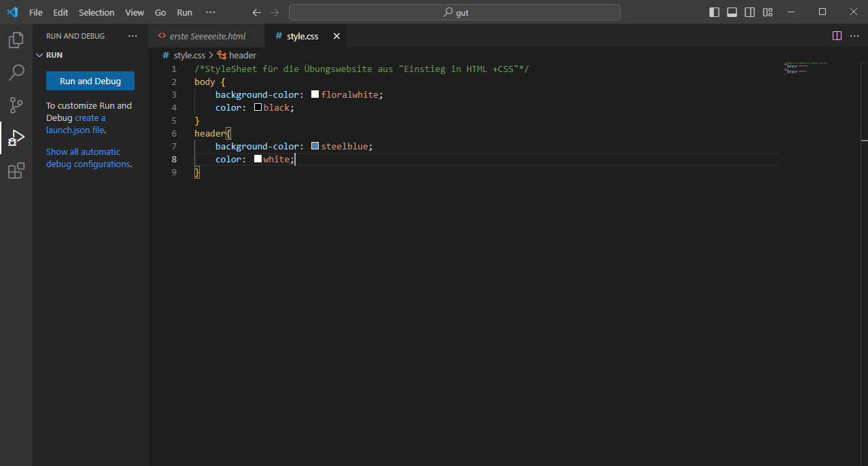
Task: Open the floralwhite color swatch
Action: click(x=315, y=94)
